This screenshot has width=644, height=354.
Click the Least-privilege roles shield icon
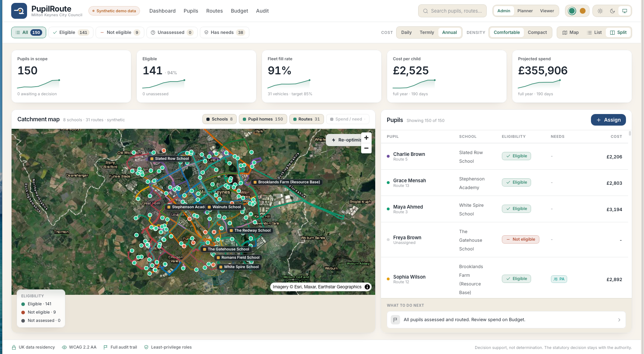pyautogui.click(x=146, y=347)
